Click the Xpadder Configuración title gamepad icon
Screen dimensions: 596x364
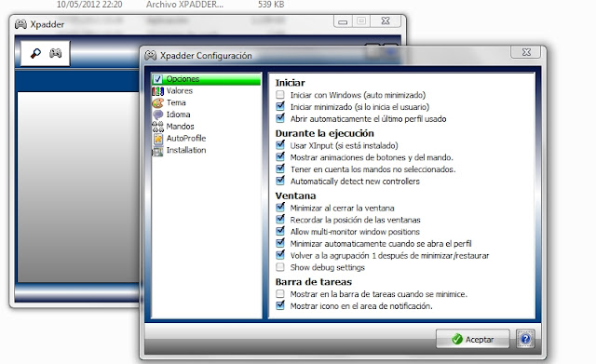tap(150, 56)
